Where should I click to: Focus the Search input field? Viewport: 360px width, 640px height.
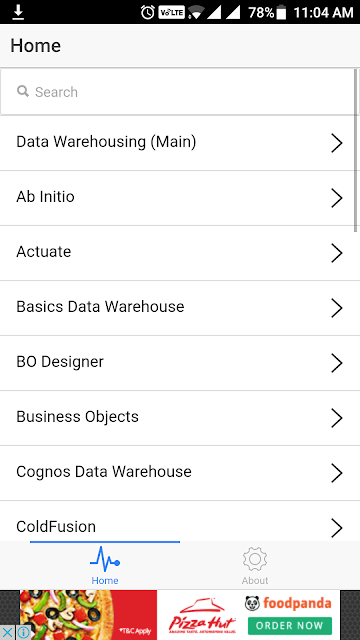tap(178, 92)
